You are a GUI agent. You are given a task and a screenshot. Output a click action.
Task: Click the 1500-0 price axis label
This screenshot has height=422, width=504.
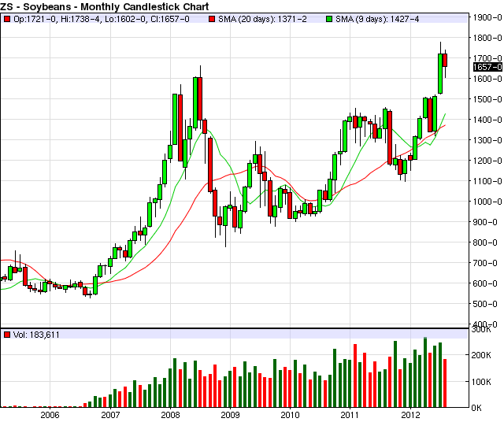click(x=487, y=99)
